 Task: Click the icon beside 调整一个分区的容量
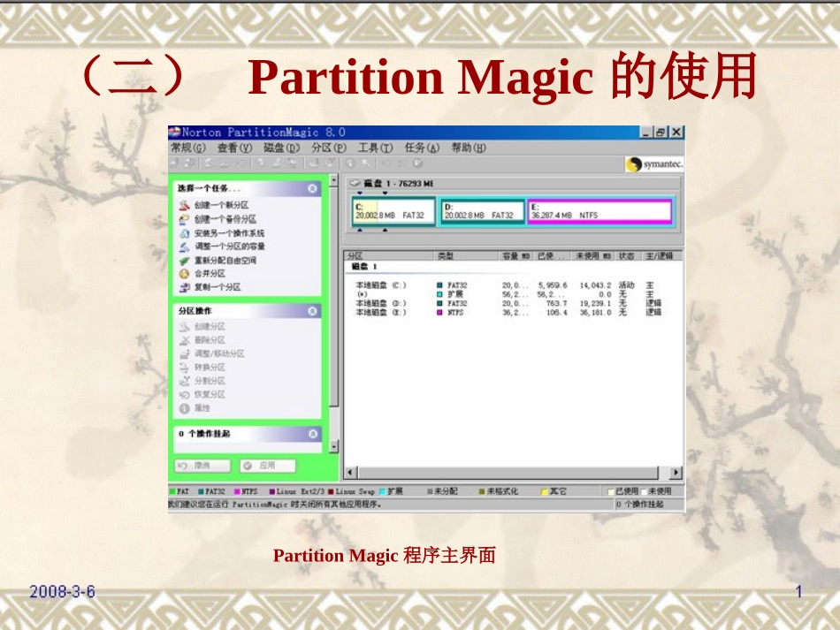point(184,247)
